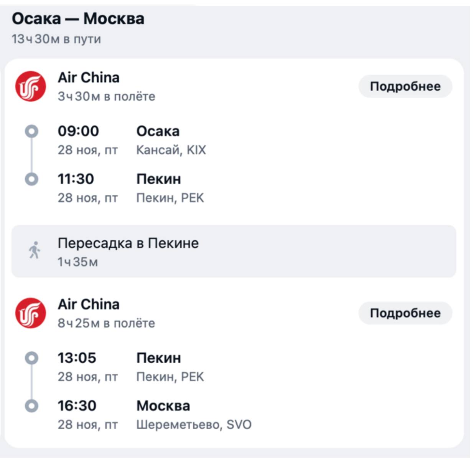Click the Osaka departure route dot
Image resolution: width=476 pixels, height=460 pixels.
(x=31, y=131)
